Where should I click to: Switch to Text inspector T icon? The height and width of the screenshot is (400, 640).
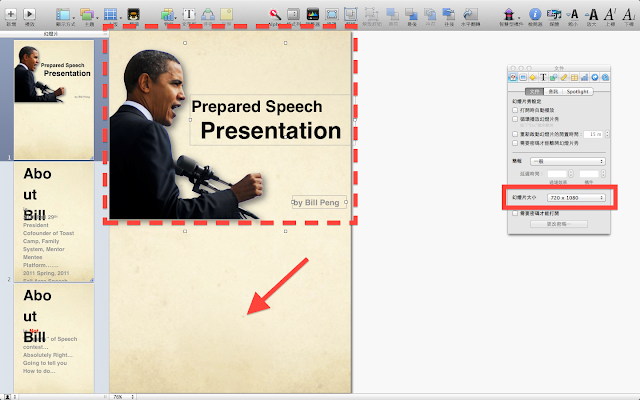click(x=543, y=77)
